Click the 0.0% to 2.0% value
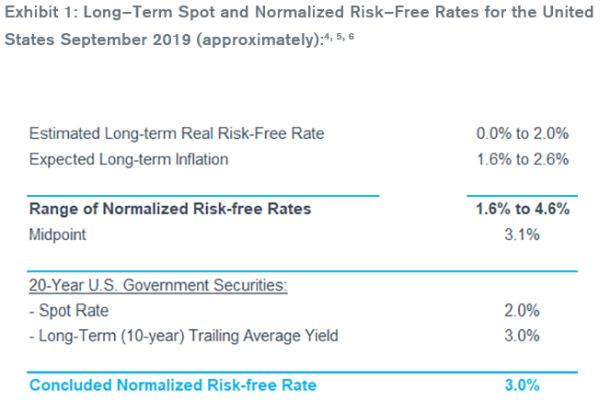 coord(522,134)
